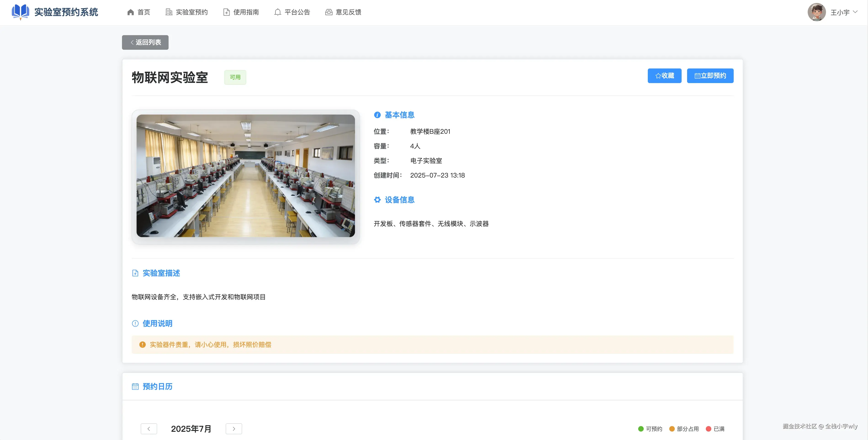Image resolution: width=868 pixels, height=440 pixels.
Task: Click the warning icon in usage notice
Action: pyautogui.click(x=142, y=345)
